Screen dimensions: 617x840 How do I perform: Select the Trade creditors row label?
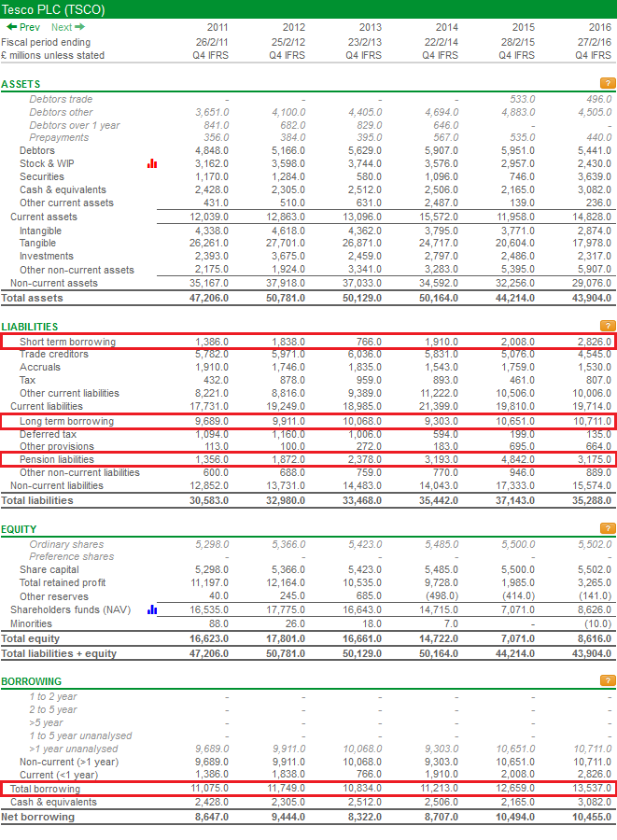(54, 354)
